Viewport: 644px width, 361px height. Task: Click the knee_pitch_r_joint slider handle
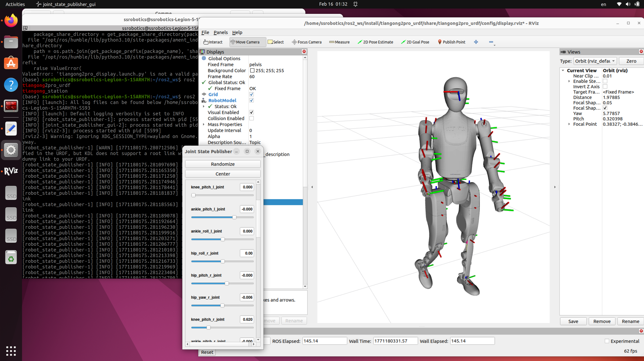[208, 327]
